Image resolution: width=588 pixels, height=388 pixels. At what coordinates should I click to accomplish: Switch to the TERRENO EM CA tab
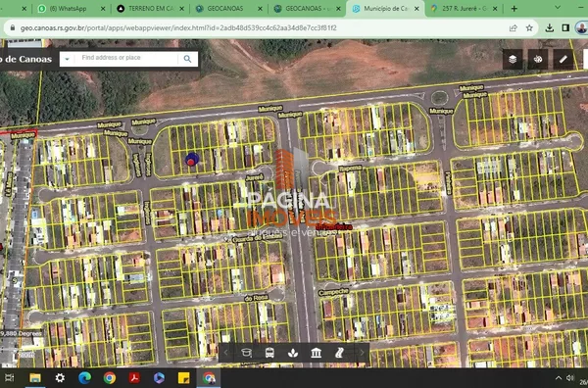(150, 8)
